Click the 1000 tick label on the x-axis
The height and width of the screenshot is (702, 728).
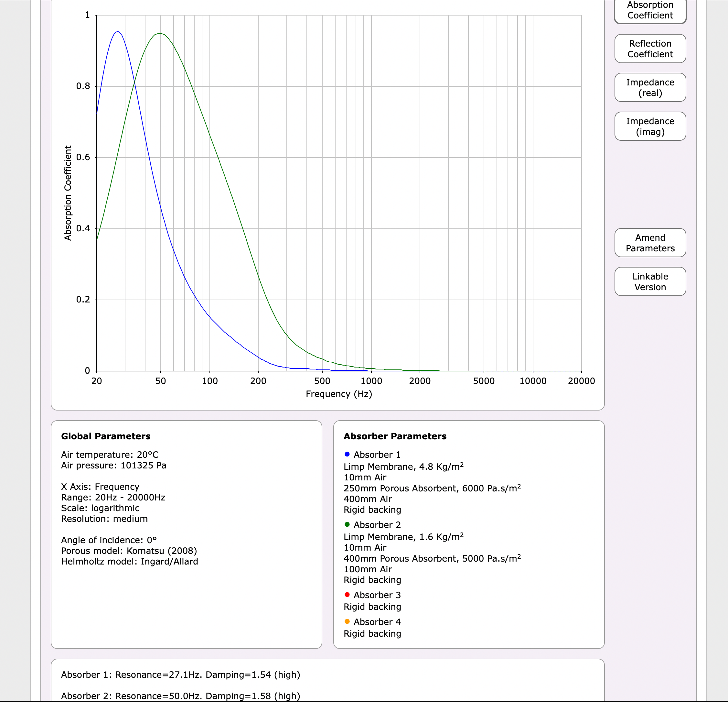[371, 381]
